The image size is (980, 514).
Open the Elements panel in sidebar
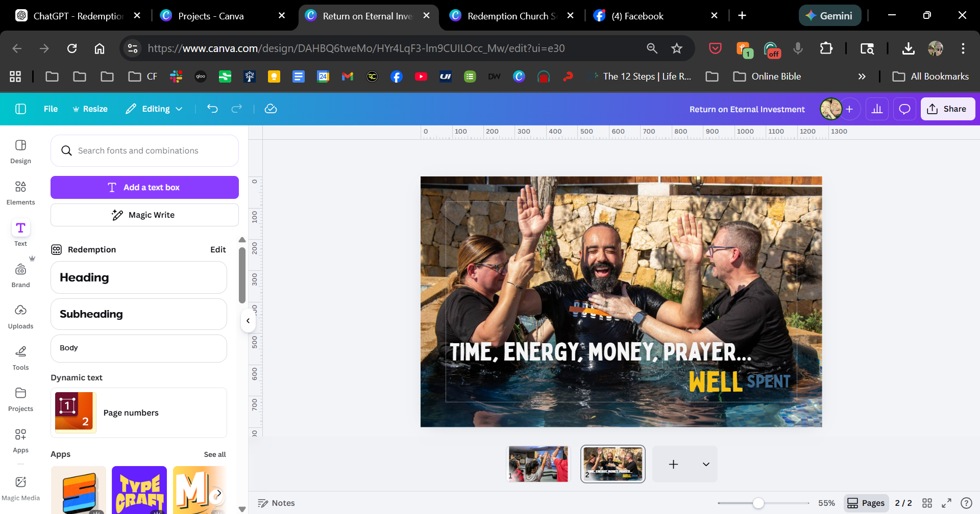click(20, 193)
